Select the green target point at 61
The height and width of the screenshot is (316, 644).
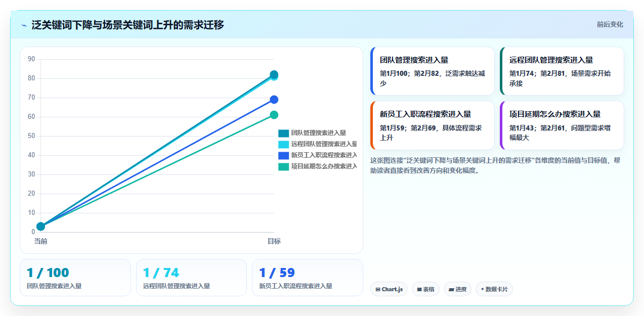274,115
